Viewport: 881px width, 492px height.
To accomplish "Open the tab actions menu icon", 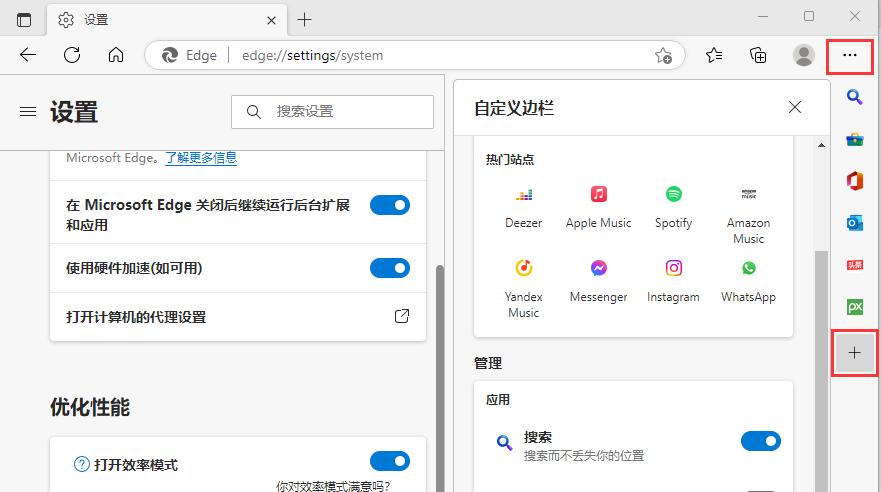I will [24, 20].
